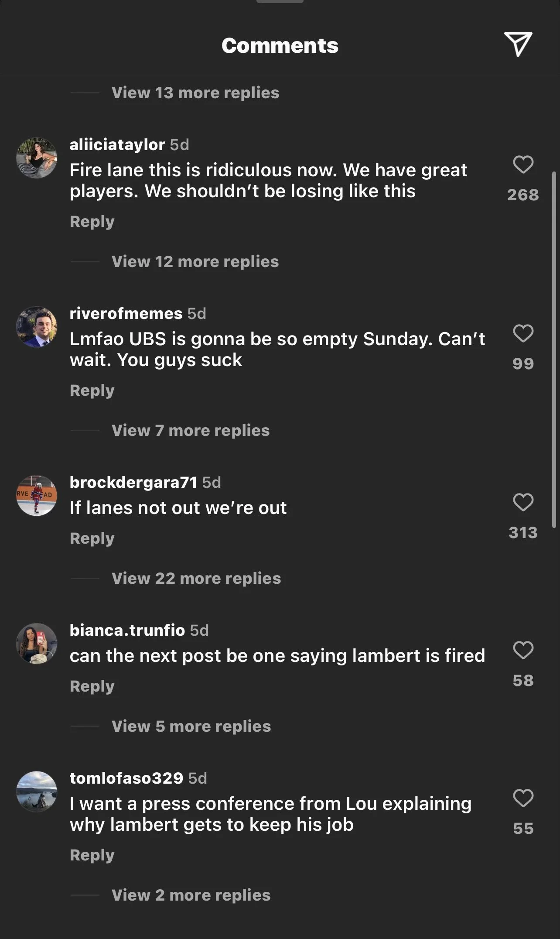Open the riverofmemes username link
The height and width of the screenshot is (939, 560).
click(126, 313)
